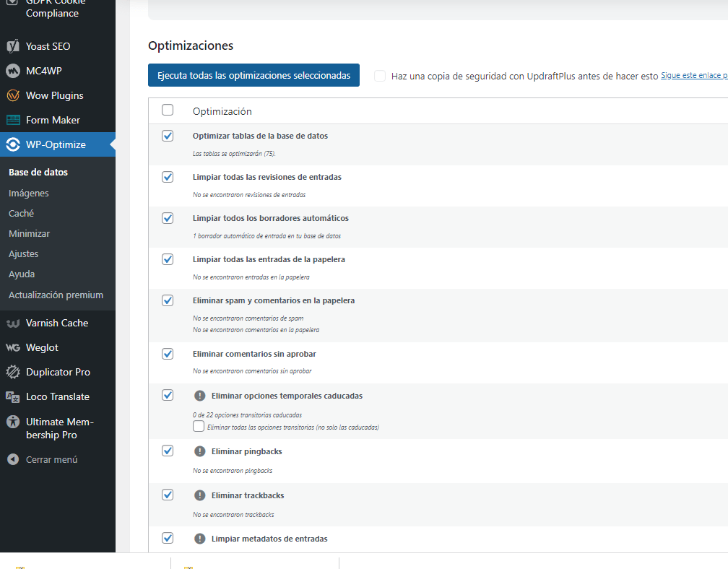Open the Minimizar submenu item

(x=29, y=233)
